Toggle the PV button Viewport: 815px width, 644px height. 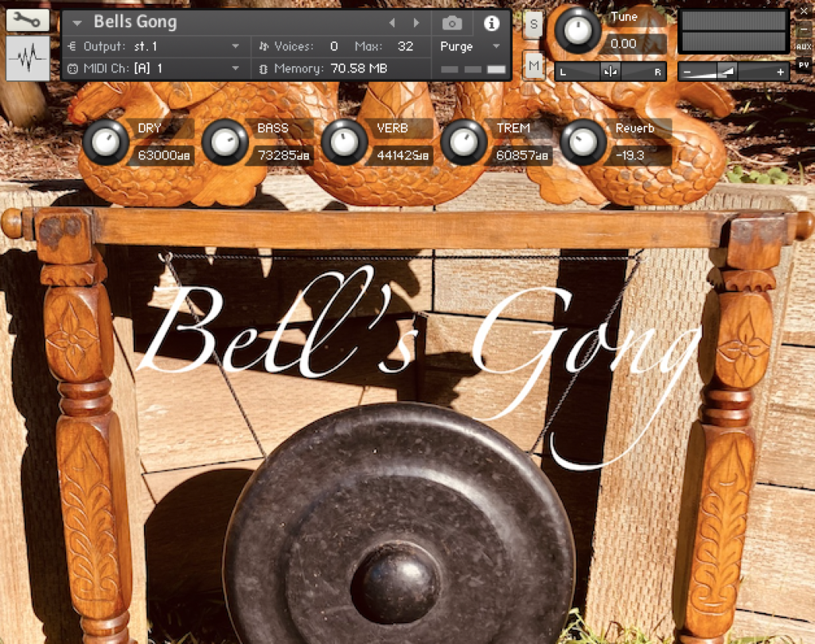[x=804, y=65]
